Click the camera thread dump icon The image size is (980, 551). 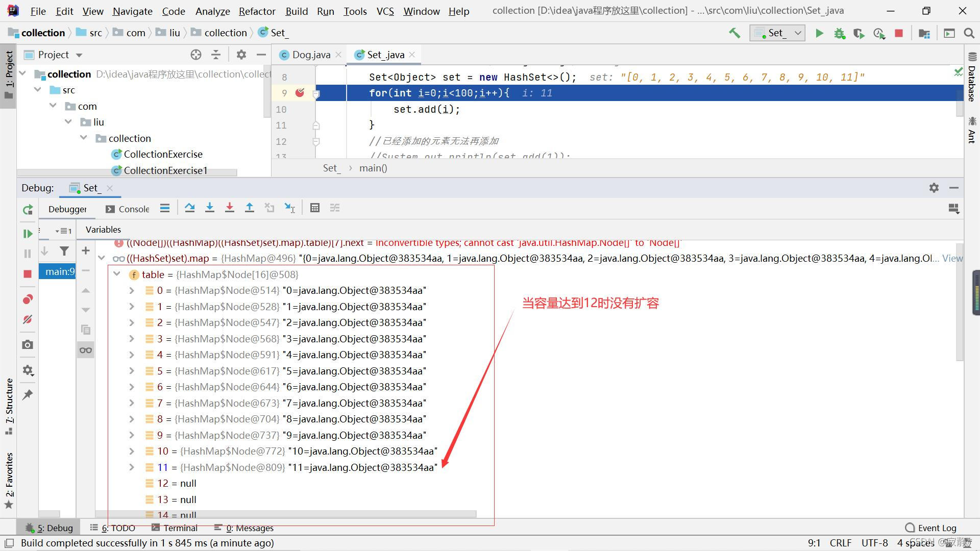tap(28, 345)
